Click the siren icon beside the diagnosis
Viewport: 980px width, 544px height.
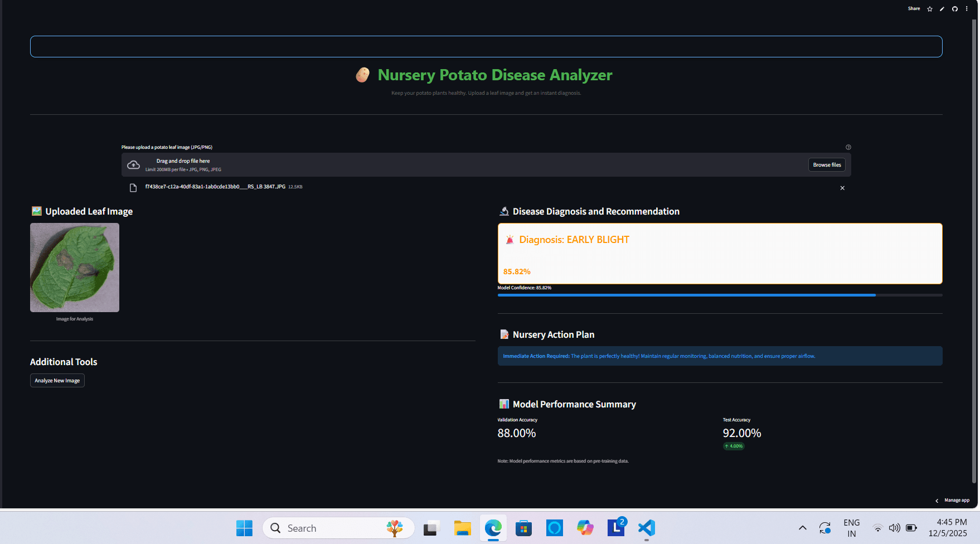510,240
